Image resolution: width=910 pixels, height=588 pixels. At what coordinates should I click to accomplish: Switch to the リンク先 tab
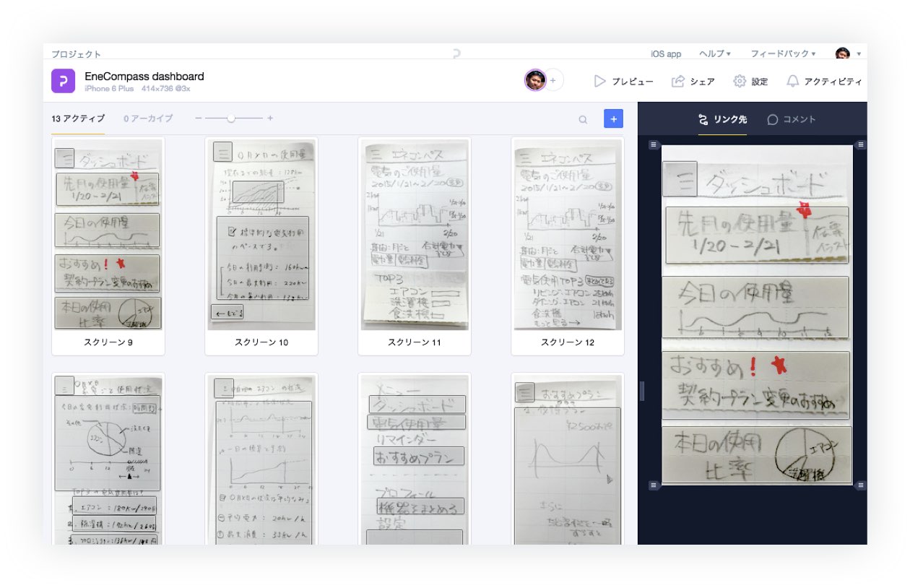722,120
